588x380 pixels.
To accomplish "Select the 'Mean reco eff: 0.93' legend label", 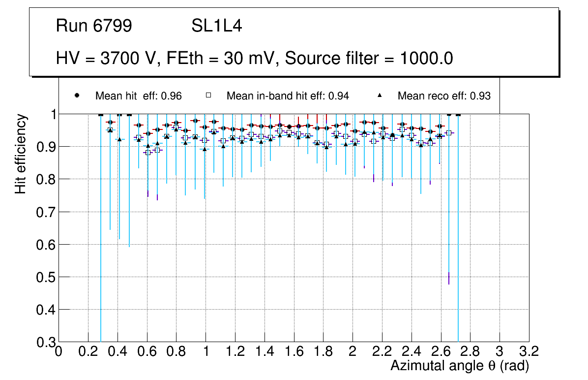I will click(444, 96).
